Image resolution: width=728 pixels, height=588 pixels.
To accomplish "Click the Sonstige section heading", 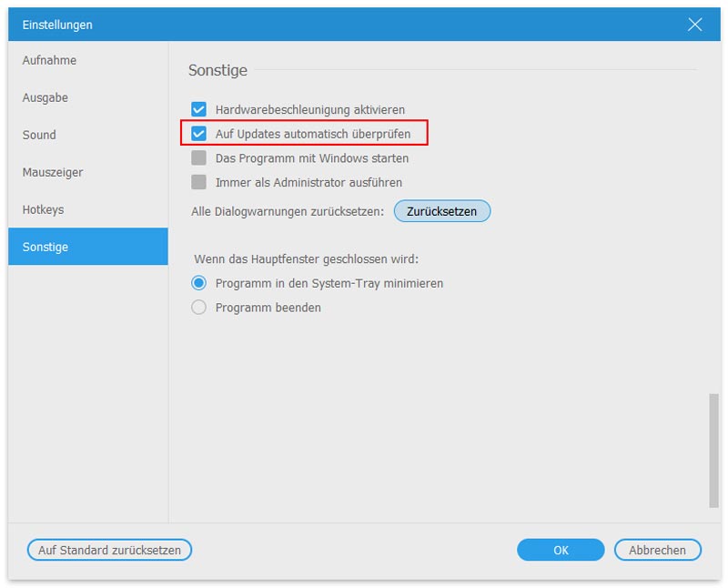I will point(217,70).
